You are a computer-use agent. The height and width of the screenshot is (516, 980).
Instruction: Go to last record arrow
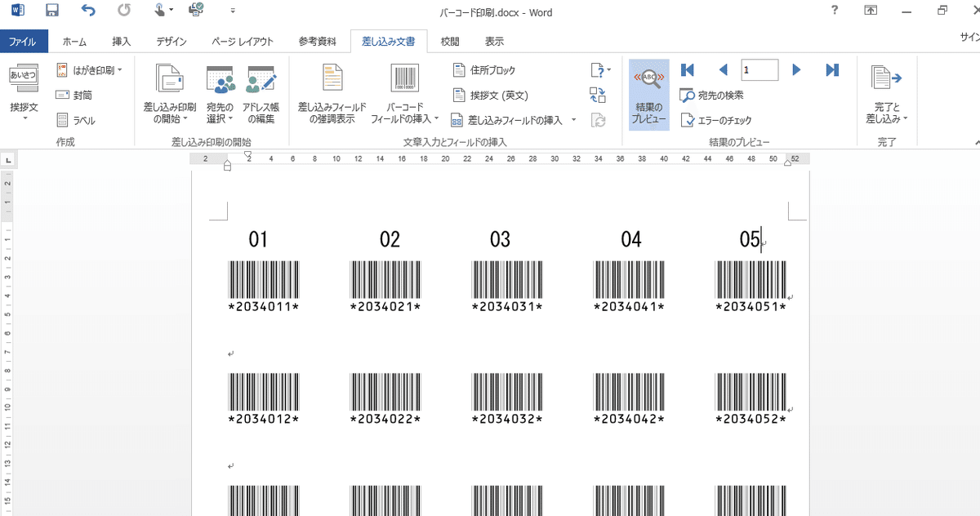pyautogui.click(x=832, y=70)
